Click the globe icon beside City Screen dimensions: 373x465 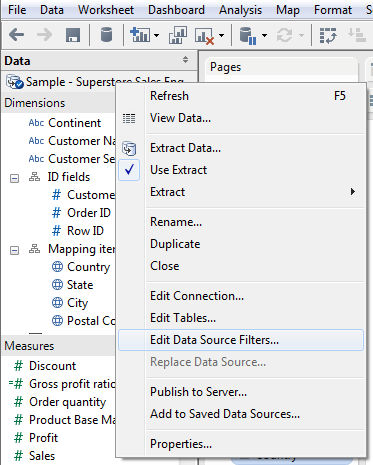pyautogui.click(x=57, y=303)
